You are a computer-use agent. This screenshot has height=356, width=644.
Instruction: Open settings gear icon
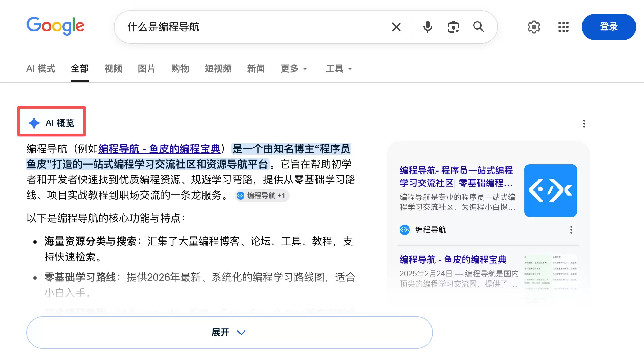click(x=534, y=27)
